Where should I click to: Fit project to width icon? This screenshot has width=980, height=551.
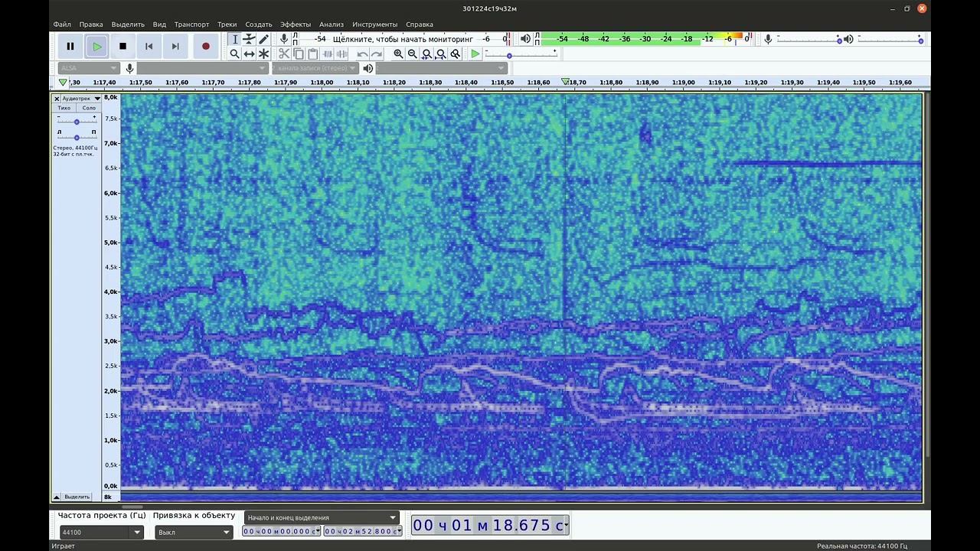point(441,54)
